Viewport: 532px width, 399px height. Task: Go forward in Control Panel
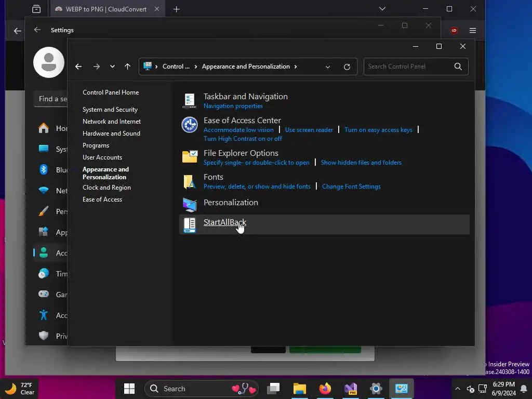tap(96, 66)
